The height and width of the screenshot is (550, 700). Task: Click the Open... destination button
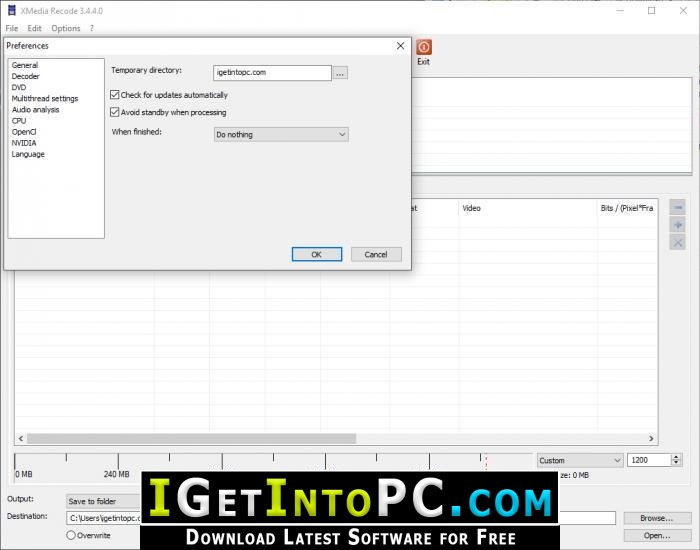click(x=657, y=535)
